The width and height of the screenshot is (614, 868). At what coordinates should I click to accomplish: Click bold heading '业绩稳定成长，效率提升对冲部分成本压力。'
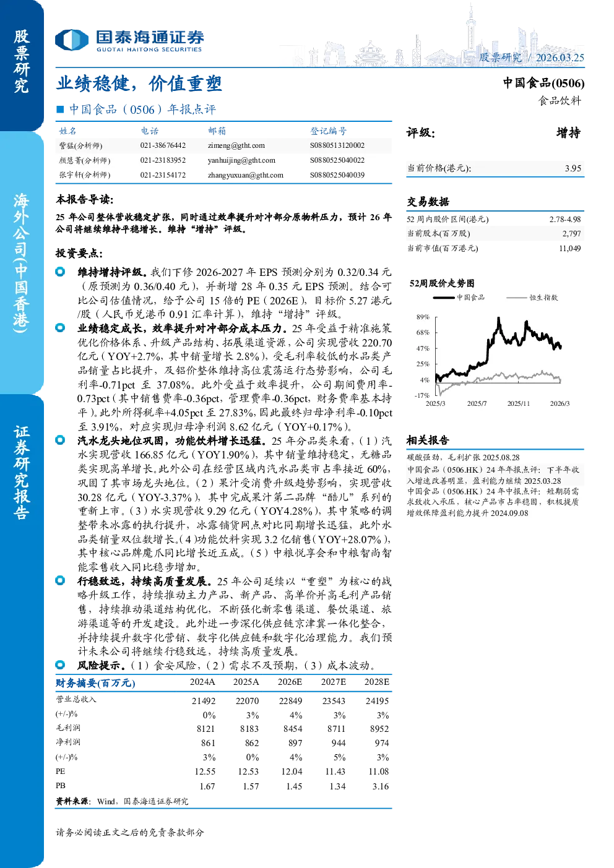(183, 329)
